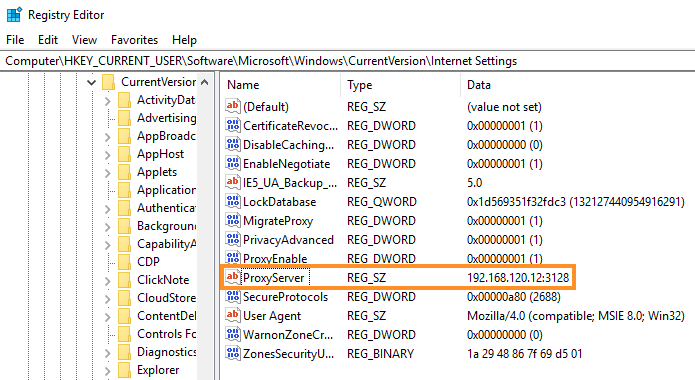Click the LockDatabase data 0x1d569351f32fdc3
Screen dimensions: 695x380
pyautogui.click(x=576, y=202)
